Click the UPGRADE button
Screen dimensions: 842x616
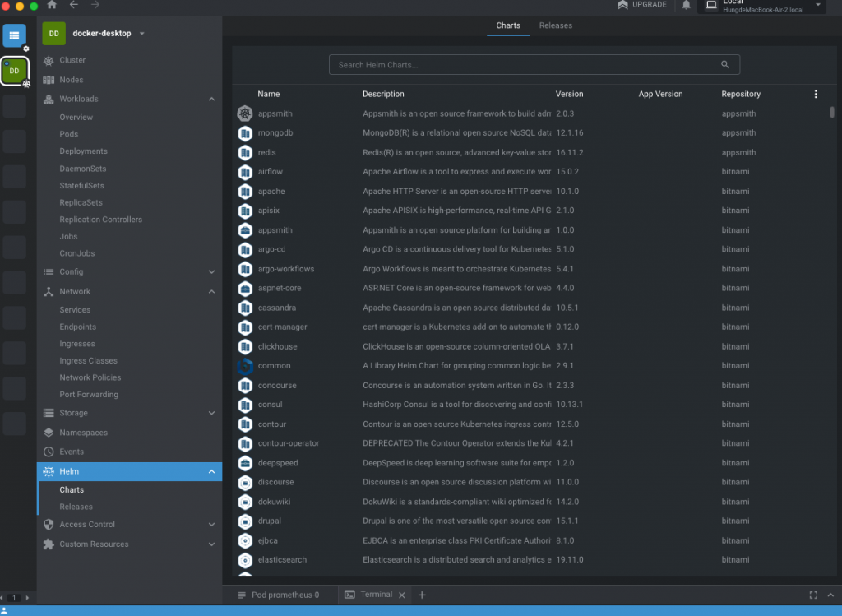coord(642,5)
